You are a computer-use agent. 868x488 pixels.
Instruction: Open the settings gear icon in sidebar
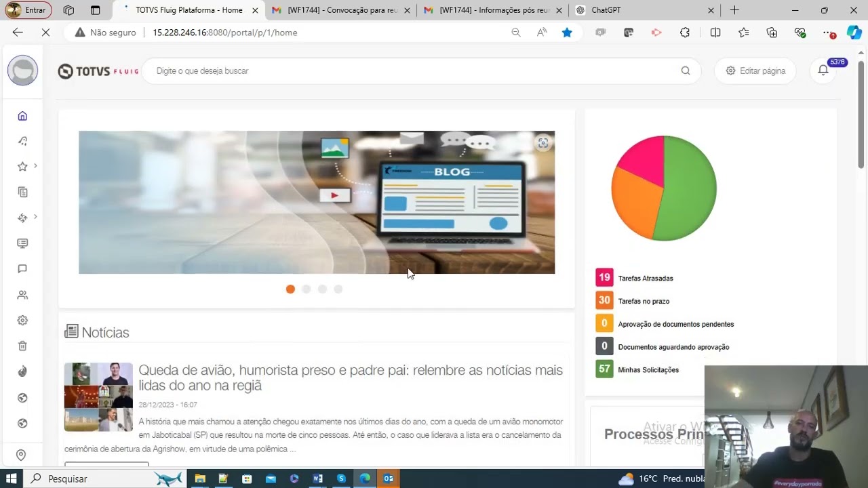(22, 321)
